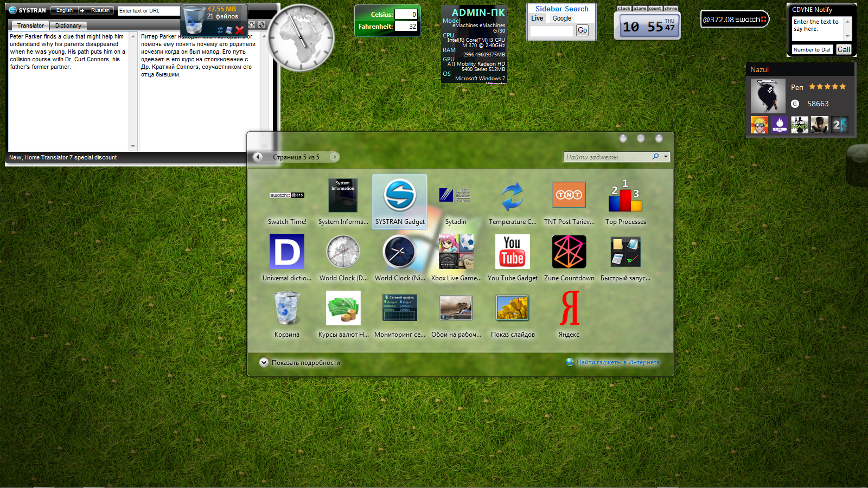The height and width of the screenshot is (488, 868).
Task: Click the Kinect flame game tile in gamercard
Action: tap(780, 125)
